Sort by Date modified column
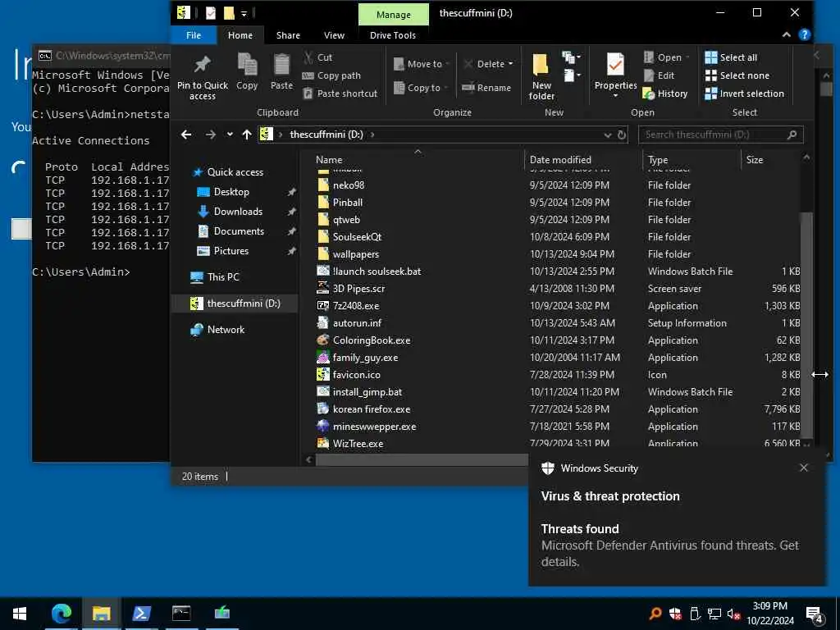Image resolution: width=840 pixels, height=630 pixels. [x=583, y=160]
